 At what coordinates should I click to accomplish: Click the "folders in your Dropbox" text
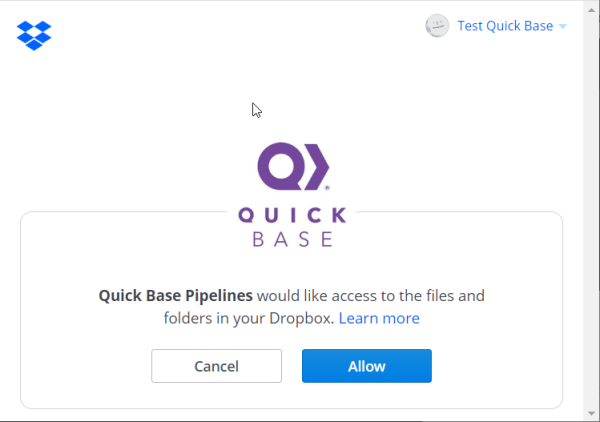click(248, 318)
